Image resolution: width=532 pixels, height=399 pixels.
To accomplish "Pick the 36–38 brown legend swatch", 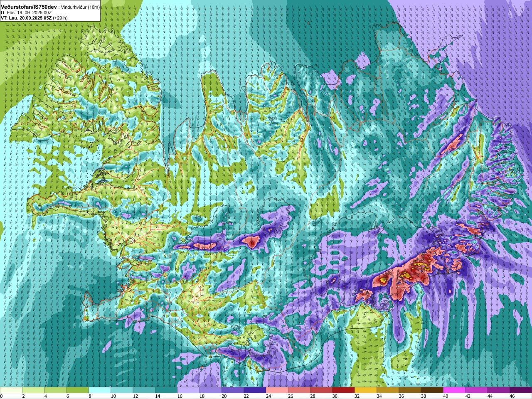I will coord(410,390).
